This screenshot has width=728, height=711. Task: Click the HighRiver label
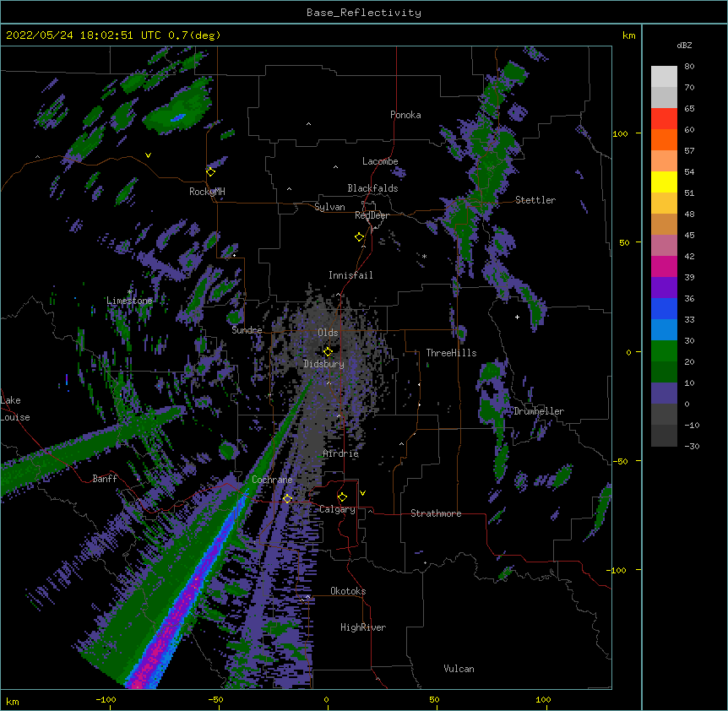(363, 627)
